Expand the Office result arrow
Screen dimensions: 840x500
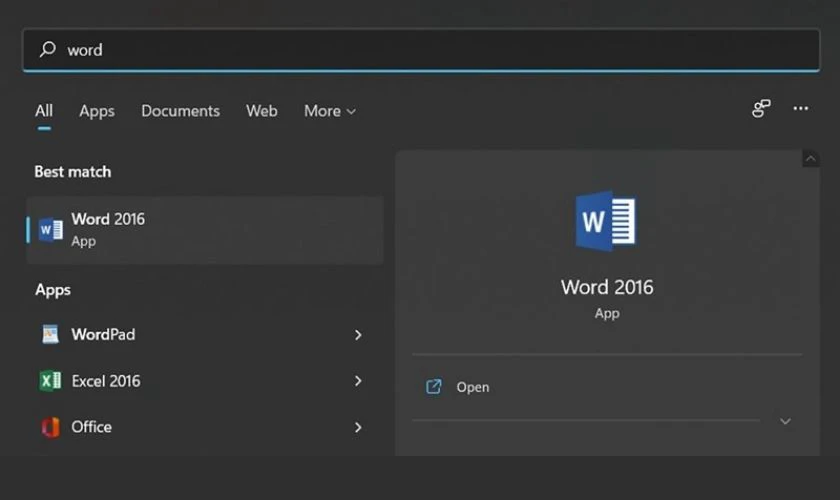tap(358, 427)
